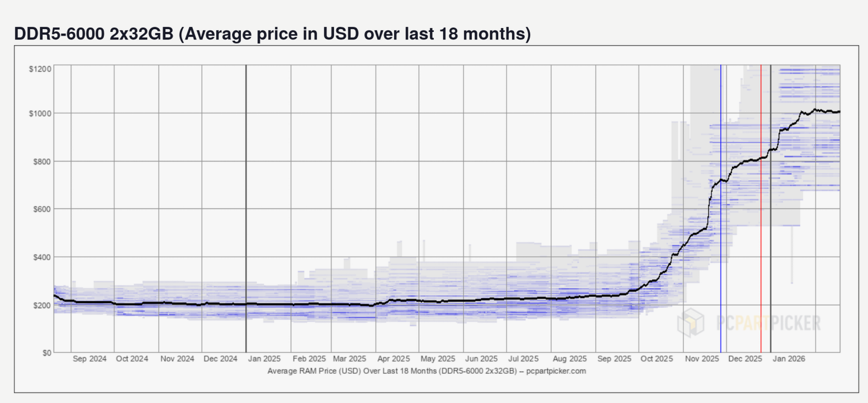Click the PCPARTPICKER watermark text
Image resolution: width=868 pixels, height=403 pixels.
coord(769,323)
